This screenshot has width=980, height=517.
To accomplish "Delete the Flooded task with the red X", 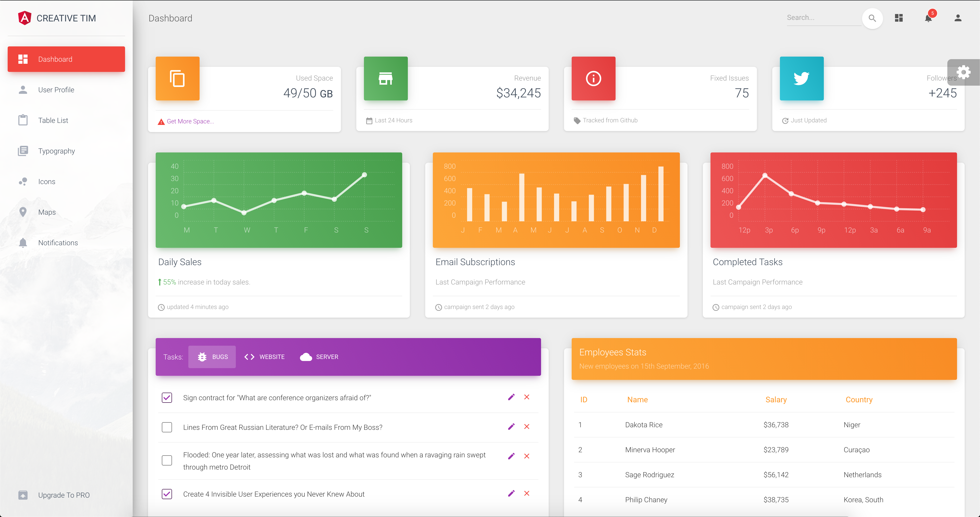I will (x=527, y=456).
